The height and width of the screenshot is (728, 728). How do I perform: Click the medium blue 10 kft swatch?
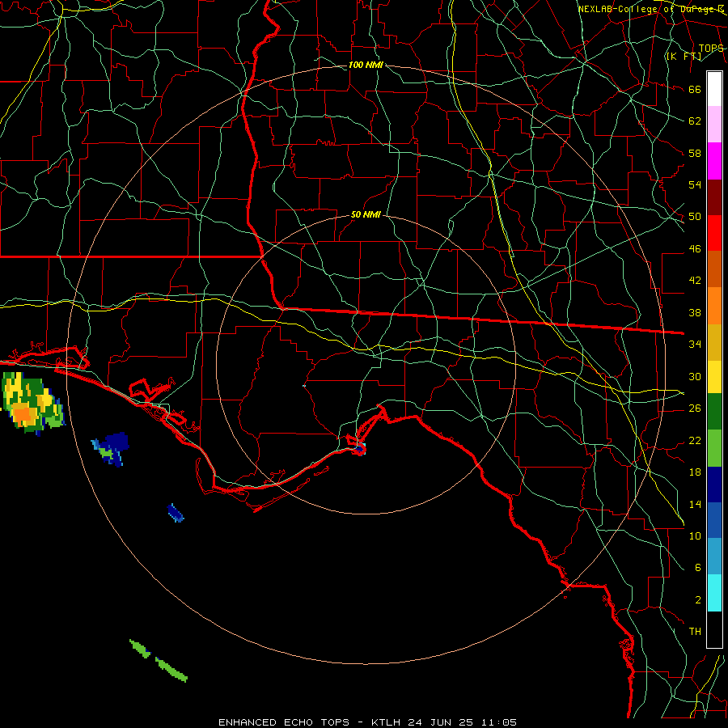(714, 520)
